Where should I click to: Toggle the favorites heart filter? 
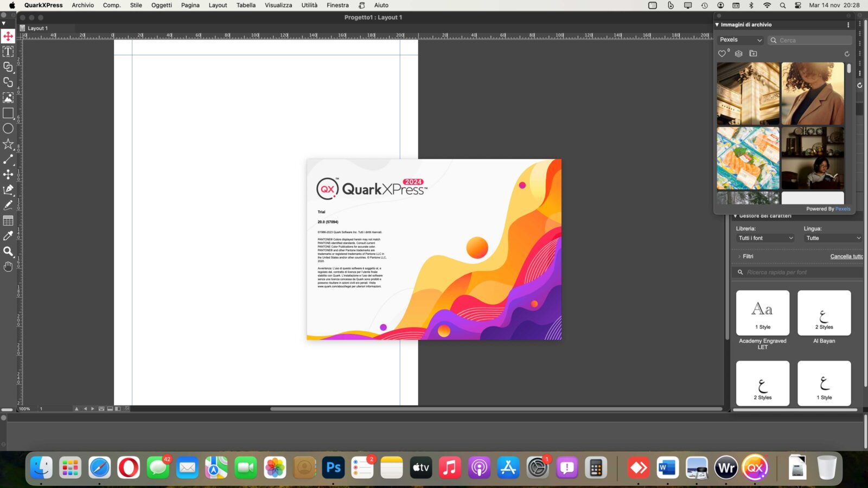tap(722, 54)
